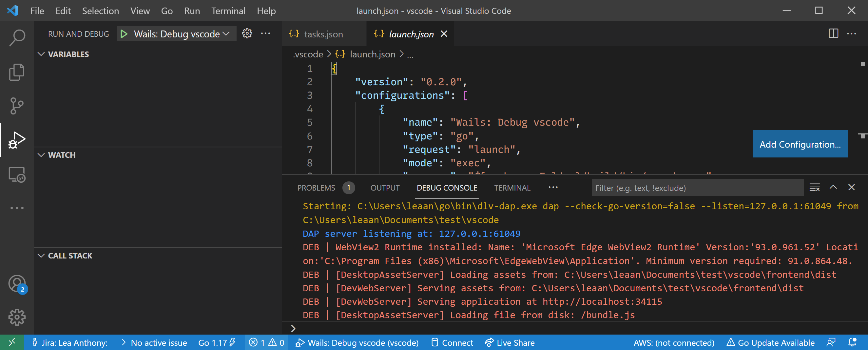Clear the debug console output

pyautogui.click(x=814, y=188)
